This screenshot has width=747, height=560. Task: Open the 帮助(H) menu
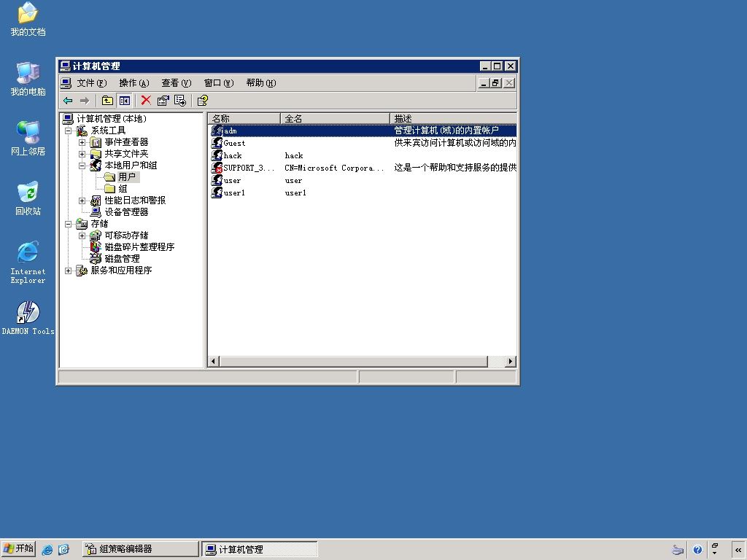(261, 83)
